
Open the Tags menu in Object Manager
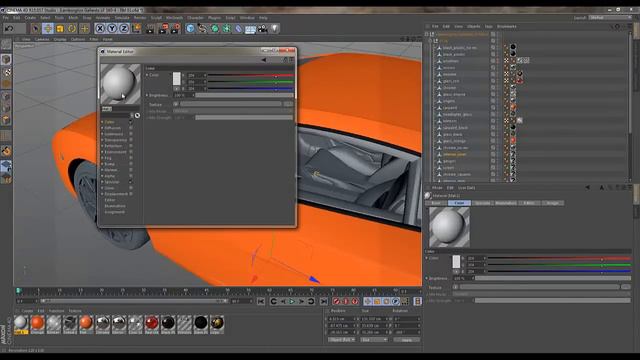pyautogui.click(x=489, y=27)
